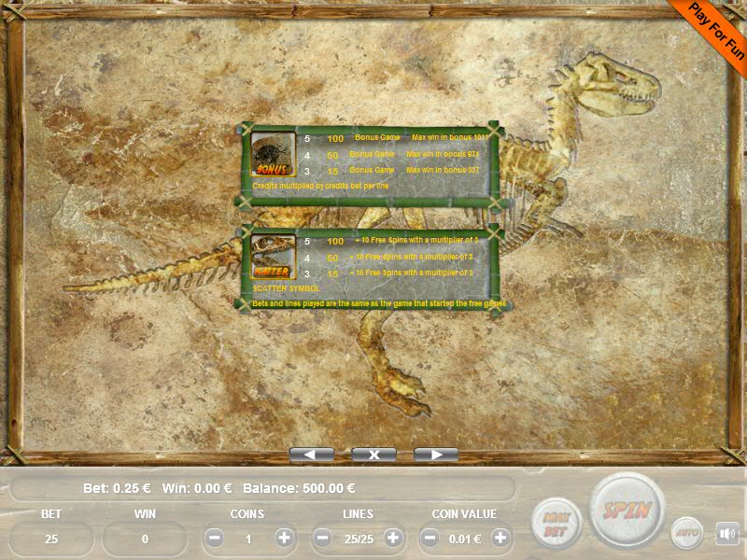Click the Bet amount field showing 25

pos(51,539)
